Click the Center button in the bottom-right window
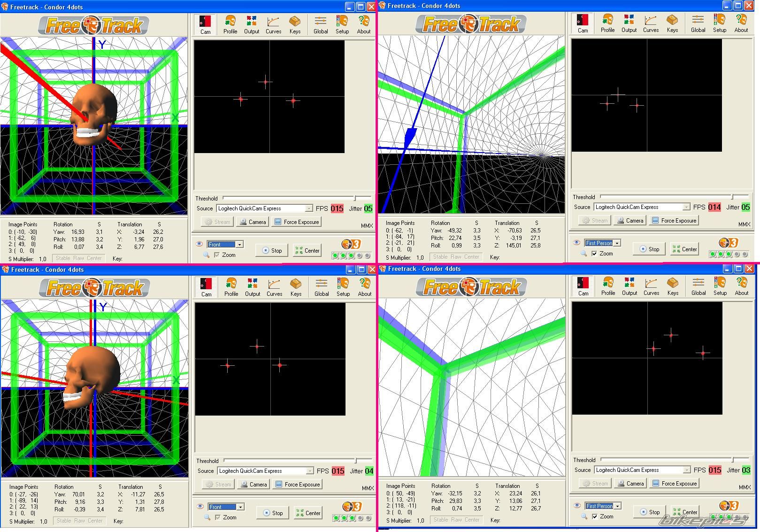760x532 pixels. coord(685,512)
